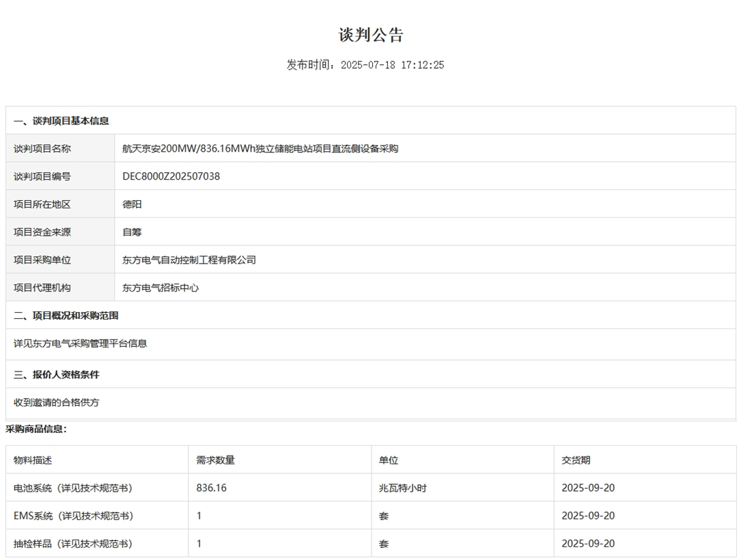The height and width of the screenshot is (560, 739).
Task: Click the label 采购商品信息:
Action: pyautogui.click(x=36, y=429)
